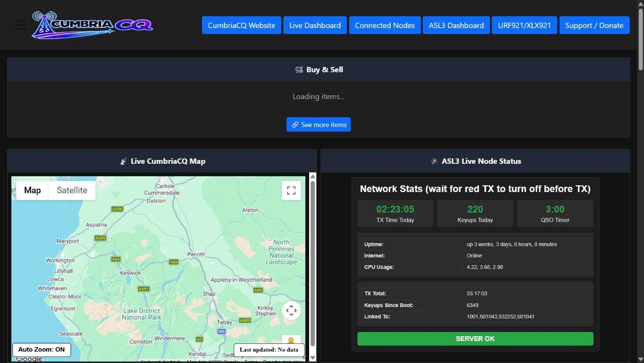
Task: Click Linked To node list value
Action: (500, 316)
